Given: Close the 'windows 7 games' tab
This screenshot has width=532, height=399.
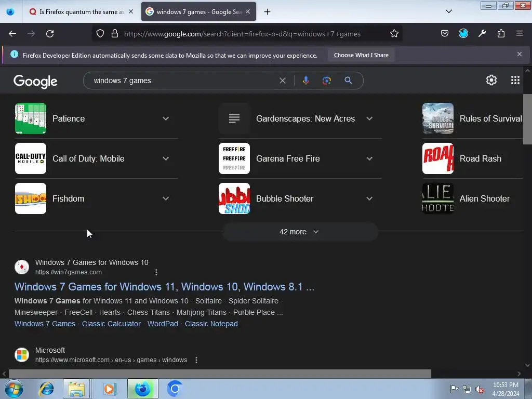Looking at the screenshot, I should pos(248,11).
